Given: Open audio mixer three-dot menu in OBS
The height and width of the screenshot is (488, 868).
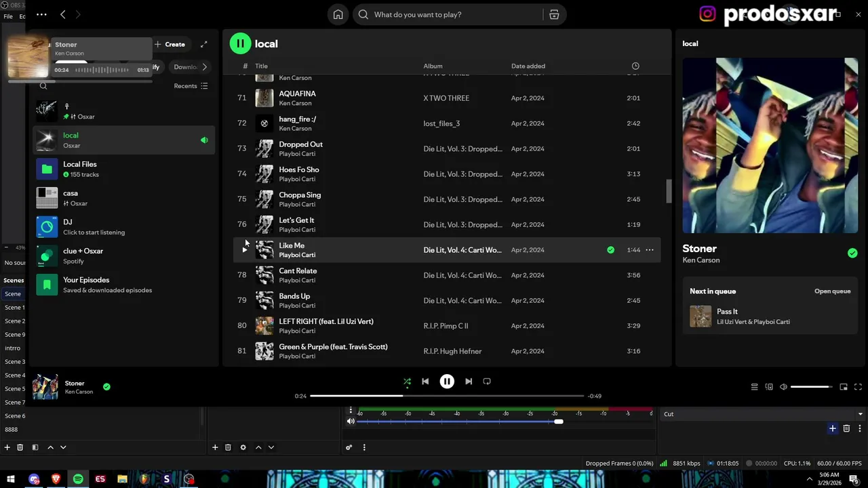Looking at the screenshot, I should [x=364, y=447].
